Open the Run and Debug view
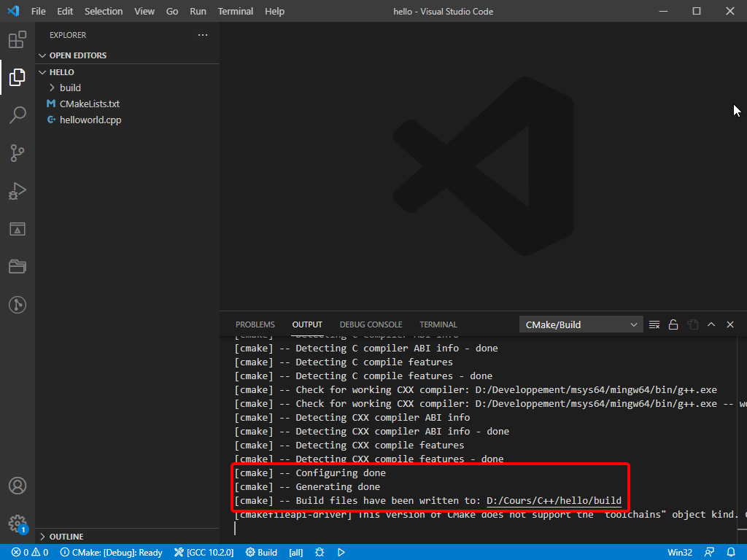Image resolution: width=747 pixels, height=560 pixels. (x=18, y=191)
